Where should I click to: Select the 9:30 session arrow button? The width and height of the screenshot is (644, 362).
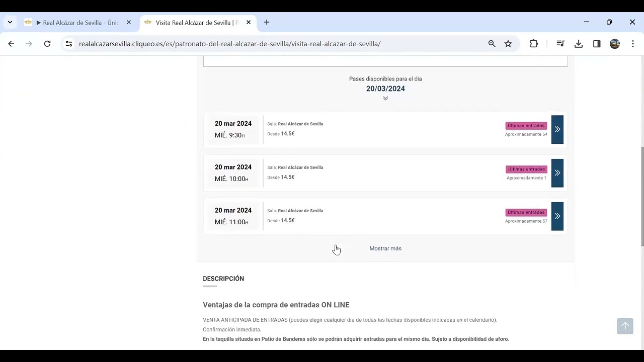click(557, 129)
